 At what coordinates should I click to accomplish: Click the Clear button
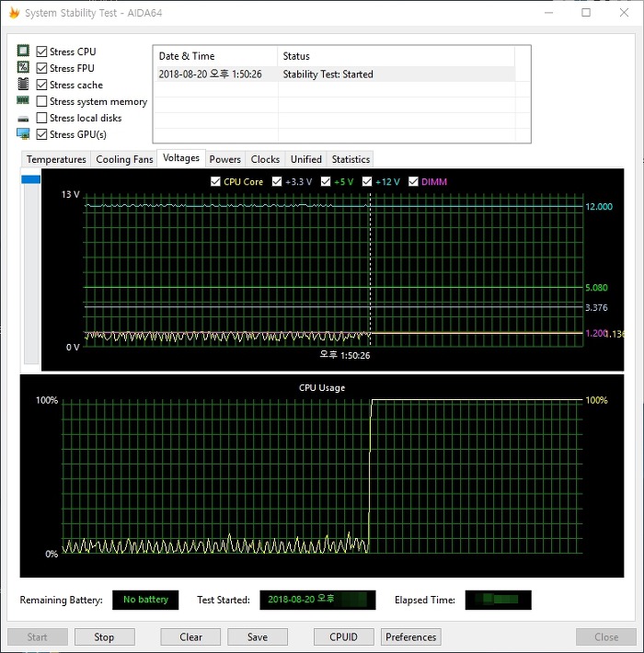[190, 637]
